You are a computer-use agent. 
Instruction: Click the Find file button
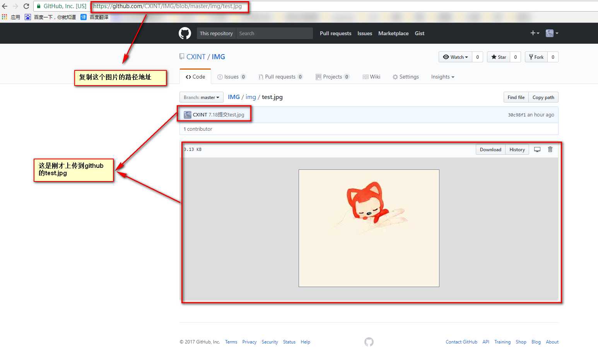(x=516, y=97)
